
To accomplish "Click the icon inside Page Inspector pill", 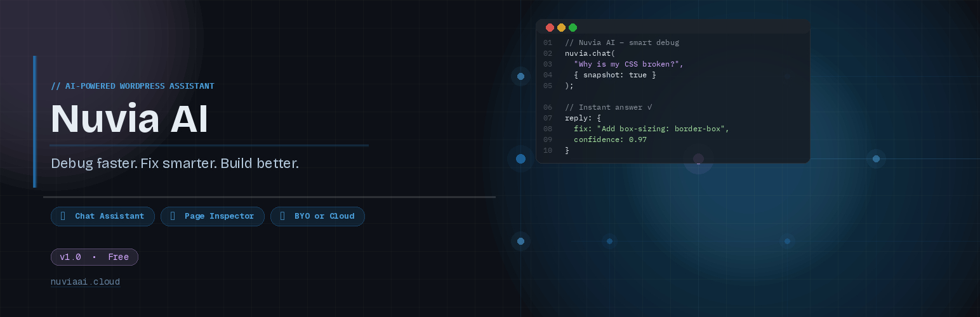I will coord(173,216).
